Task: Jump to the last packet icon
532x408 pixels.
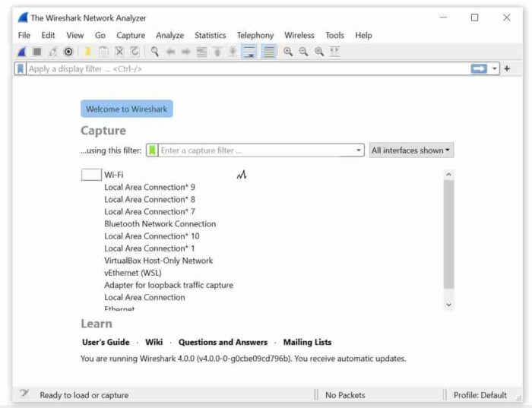Action: [x=233, y=52]
